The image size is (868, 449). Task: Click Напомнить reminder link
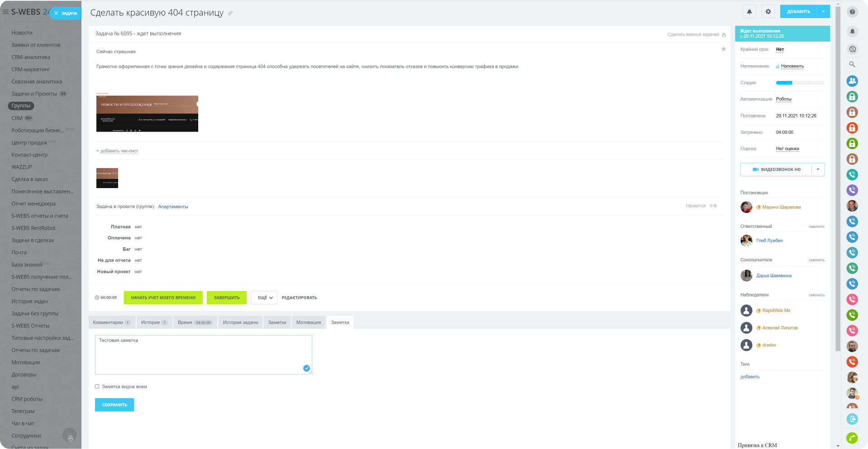click(792, 66)
